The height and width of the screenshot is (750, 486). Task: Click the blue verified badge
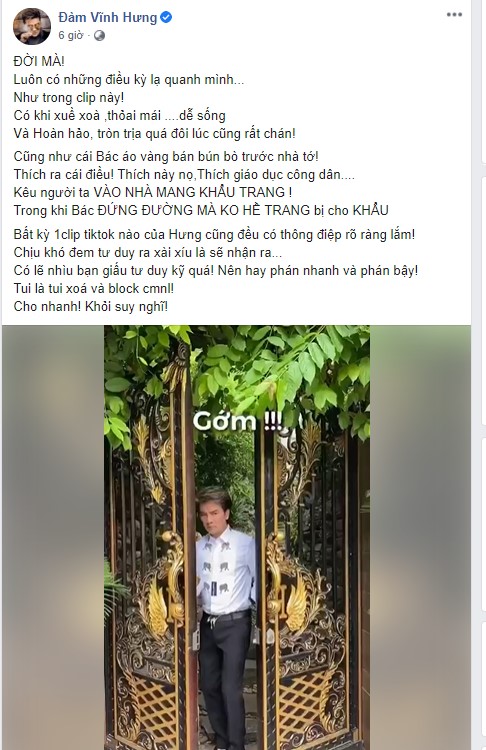tap(166, 18)
